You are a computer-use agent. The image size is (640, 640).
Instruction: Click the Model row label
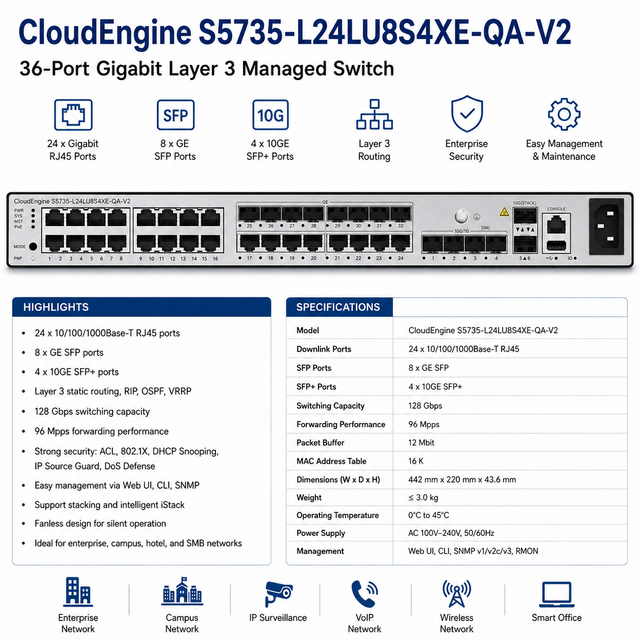point(308,330)
